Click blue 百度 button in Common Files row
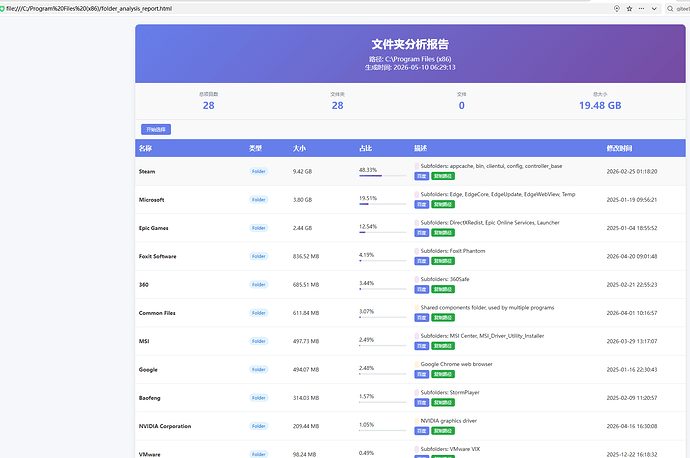This screenshot has height=458, width=690. point(422,317)
